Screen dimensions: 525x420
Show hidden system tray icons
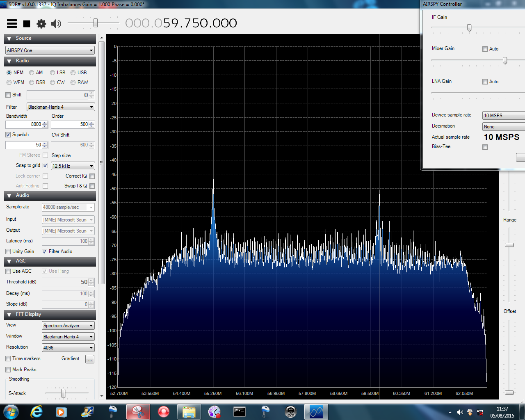pyautogui.click(x=450, y=412)
